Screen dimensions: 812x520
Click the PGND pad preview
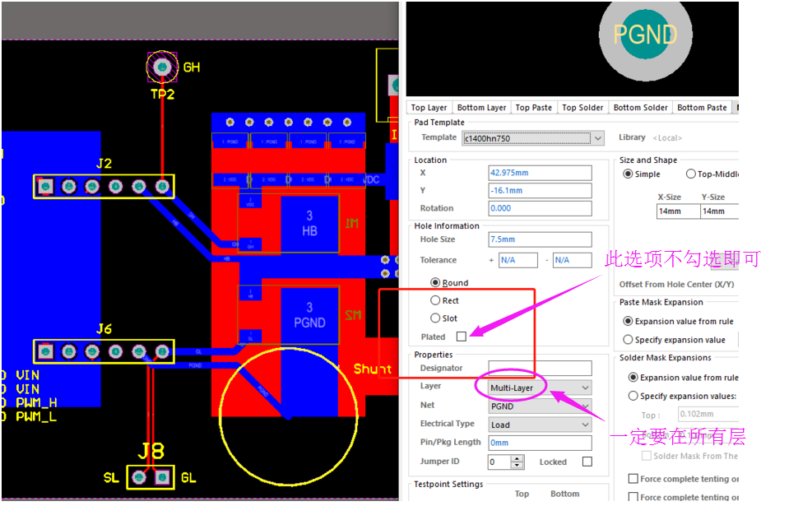645,35
